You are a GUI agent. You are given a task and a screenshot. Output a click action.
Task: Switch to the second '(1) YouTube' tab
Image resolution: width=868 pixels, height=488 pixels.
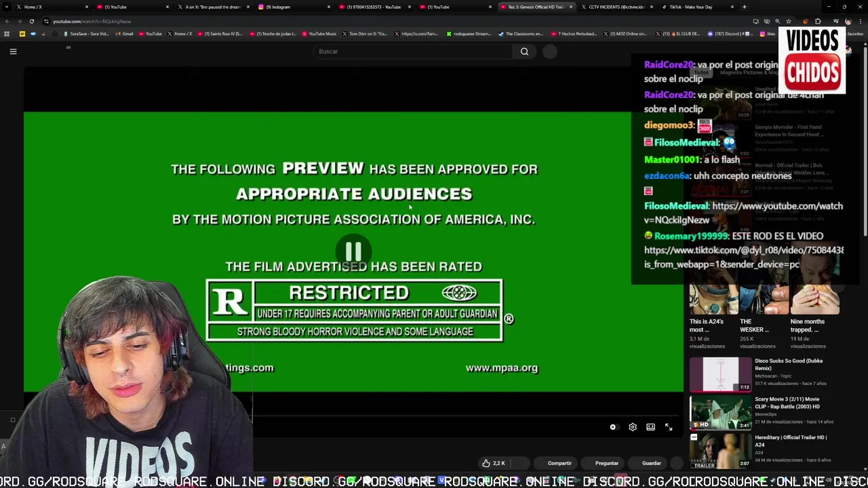(454, 7)
